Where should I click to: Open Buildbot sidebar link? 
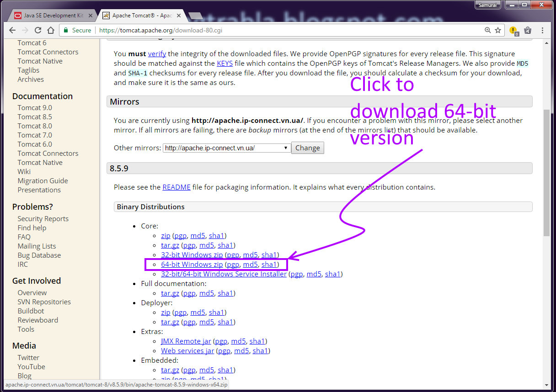tap(31, 311)
